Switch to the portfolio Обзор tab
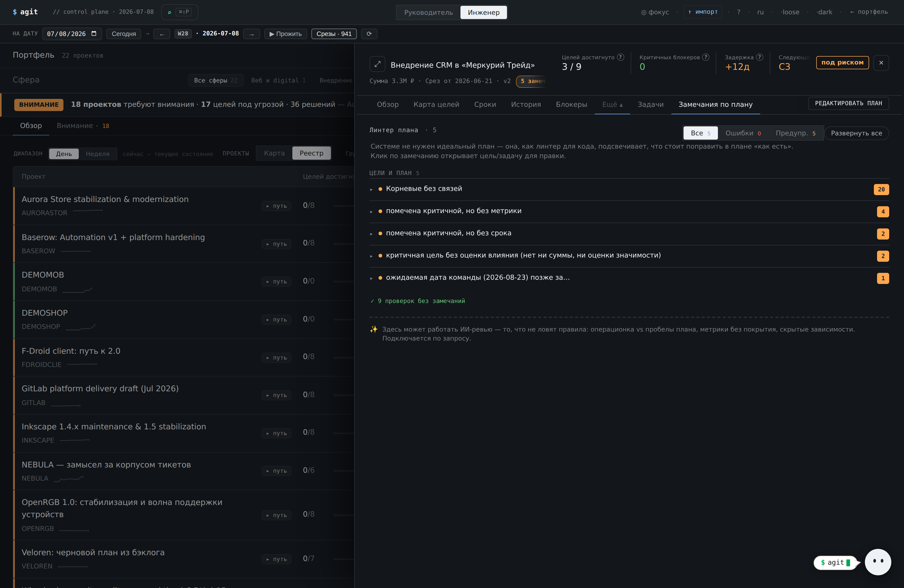The height and width of the screenshot is (588, 904). coord(31,126)
